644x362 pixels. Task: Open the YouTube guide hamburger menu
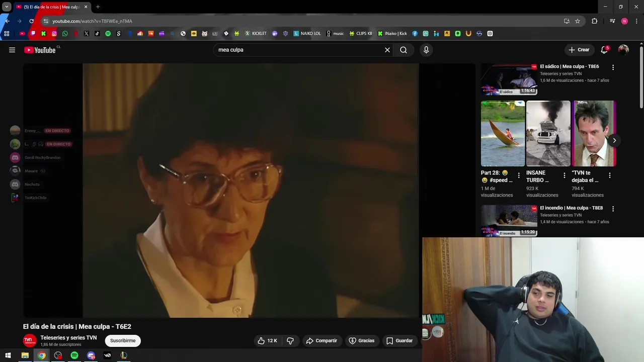tap(12, 50)
